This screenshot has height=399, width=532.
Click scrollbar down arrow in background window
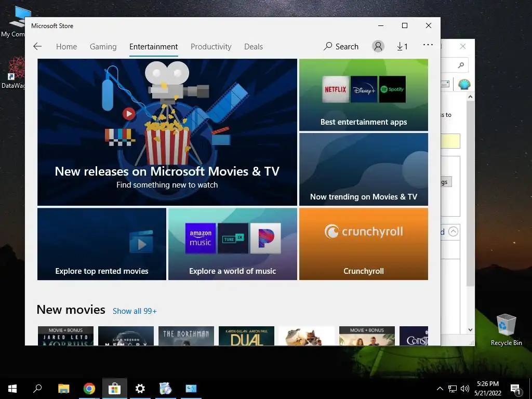click(x=470, y=329)
